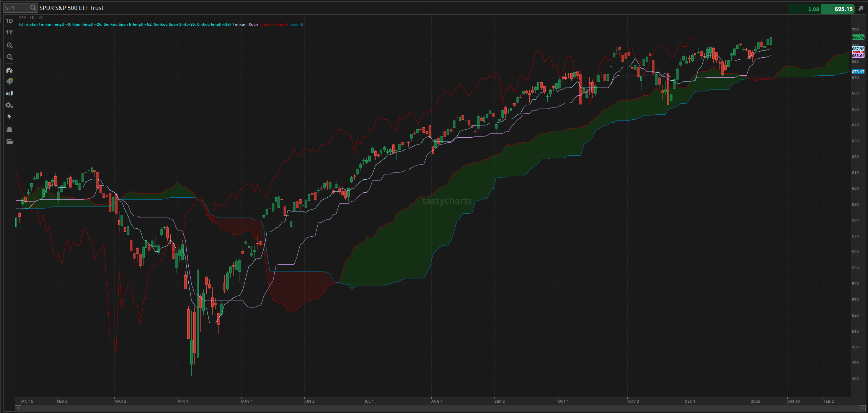Click the zoom in magnifier icon
The image size is (868, 413).
(x=10, y=46)
